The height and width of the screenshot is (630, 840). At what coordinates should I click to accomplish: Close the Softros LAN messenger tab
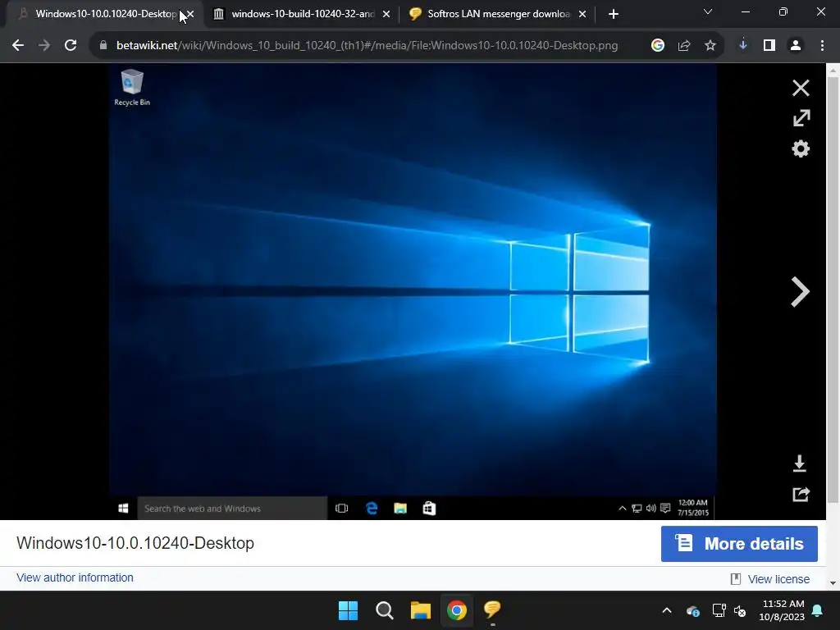pyautogui.click(x=582, y=14)
